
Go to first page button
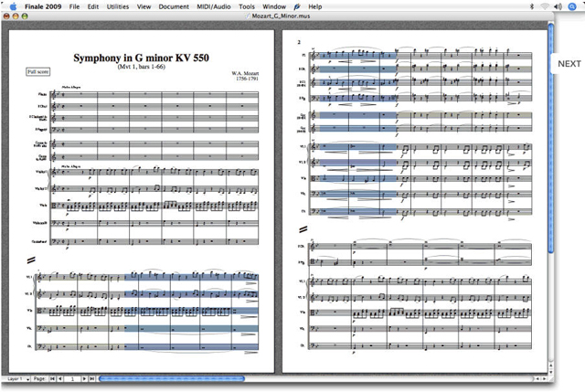click(53, 379)
